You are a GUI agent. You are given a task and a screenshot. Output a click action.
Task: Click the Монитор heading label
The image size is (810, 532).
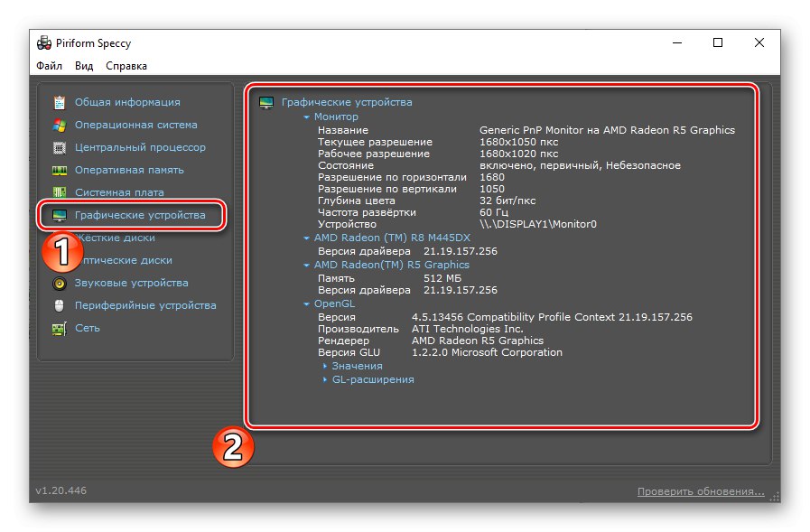pyautogui.click(x=336, y=117)
